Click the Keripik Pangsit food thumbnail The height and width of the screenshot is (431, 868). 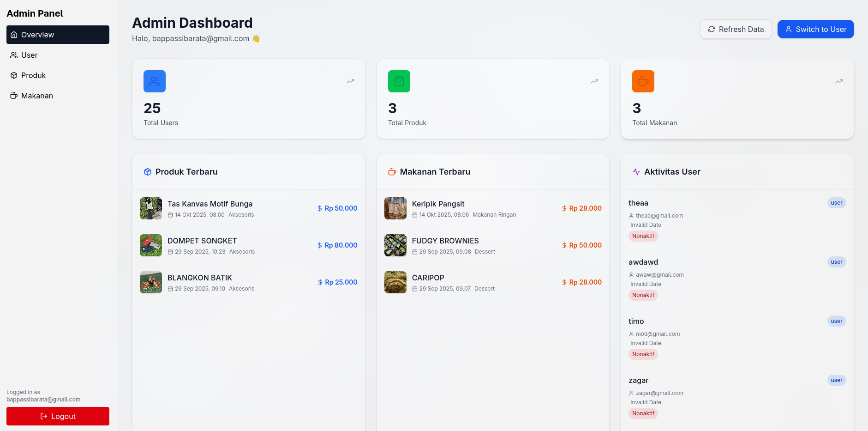click(x=395, y=208)
